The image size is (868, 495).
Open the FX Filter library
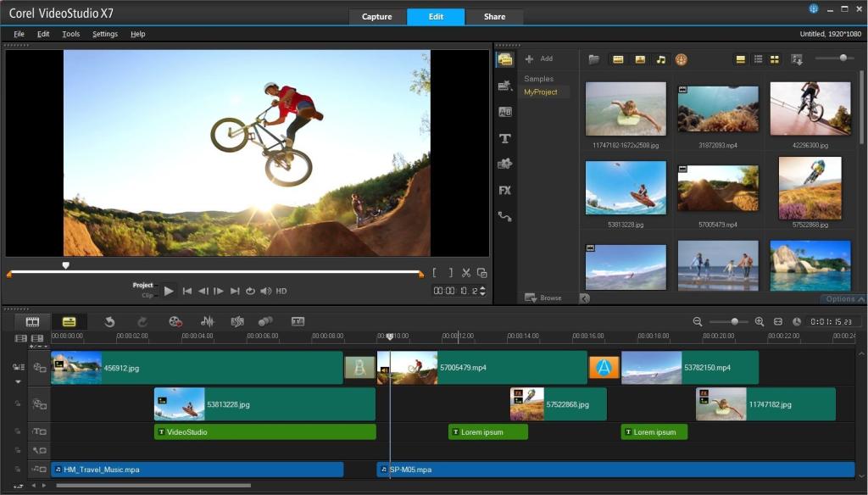pyautogui.click(x=505, y=190)
